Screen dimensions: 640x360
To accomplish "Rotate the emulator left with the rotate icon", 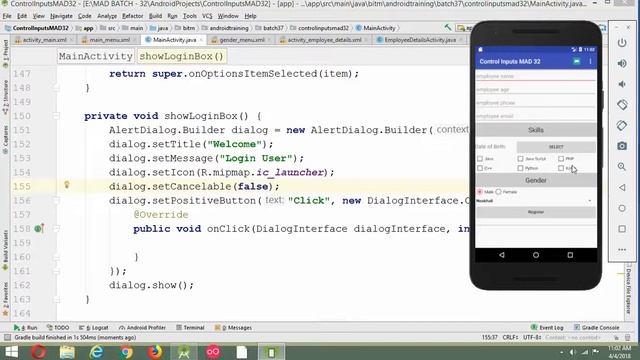I will pos(622,104).
